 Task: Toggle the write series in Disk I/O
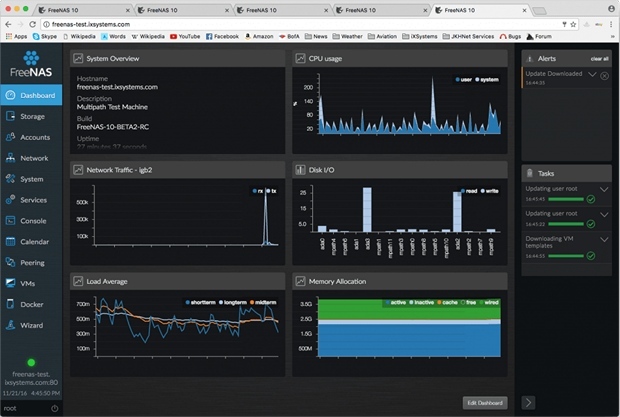(490, 191)
